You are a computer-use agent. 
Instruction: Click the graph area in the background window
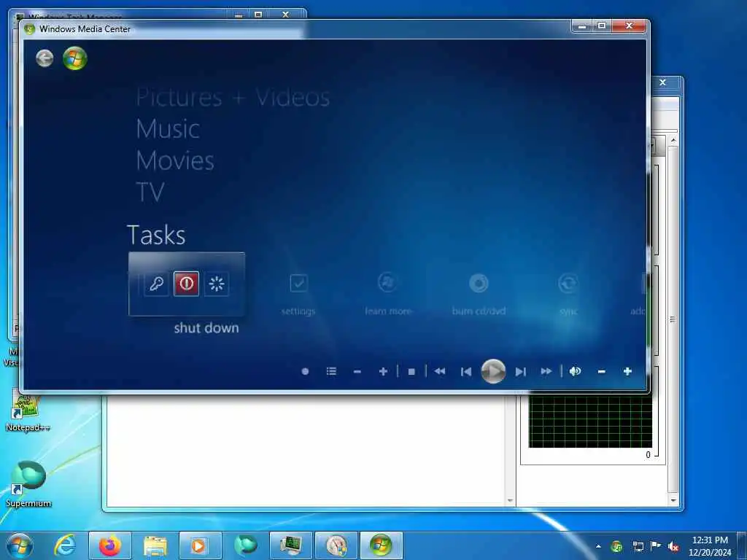(x=590, y=421)
